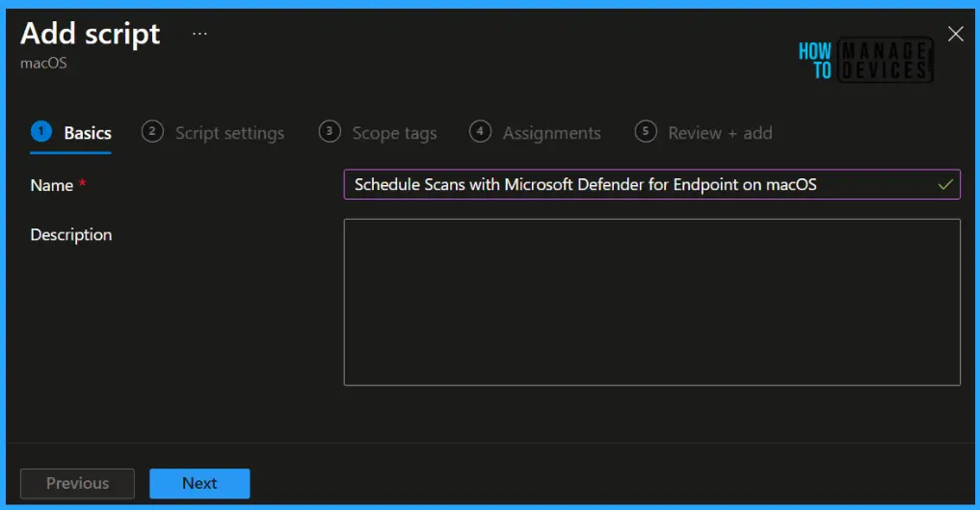The height and width of the screenshot is (510, 980).
Task: Click the step 4 circle icon
Action: 480,131
